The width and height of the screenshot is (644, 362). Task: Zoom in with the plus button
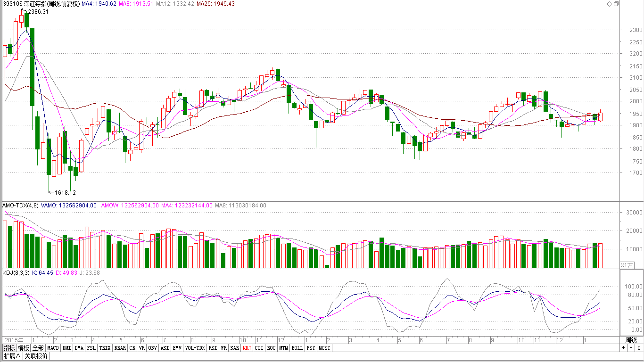(x=623, y=348)
